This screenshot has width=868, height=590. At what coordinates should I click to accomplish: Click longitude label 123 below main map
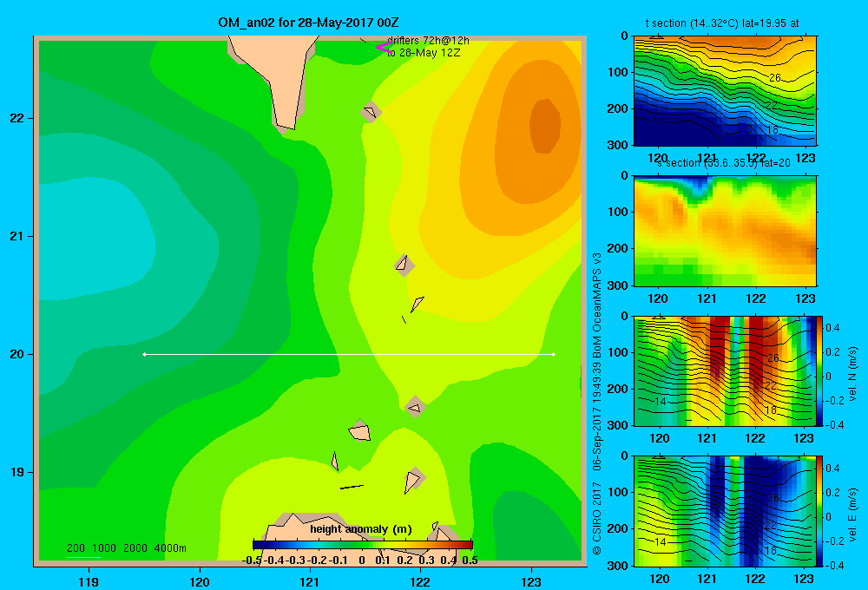point(531,581)
